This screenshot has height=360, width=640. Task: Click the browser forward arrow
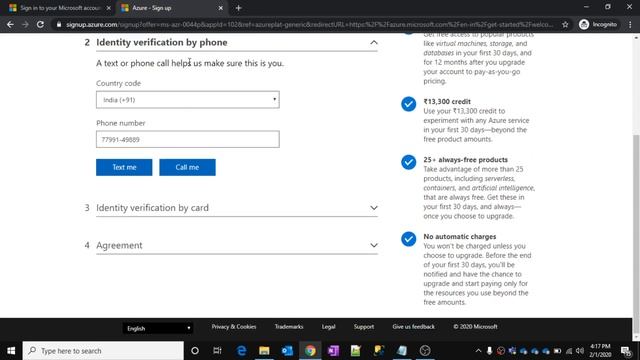point(25,24)
